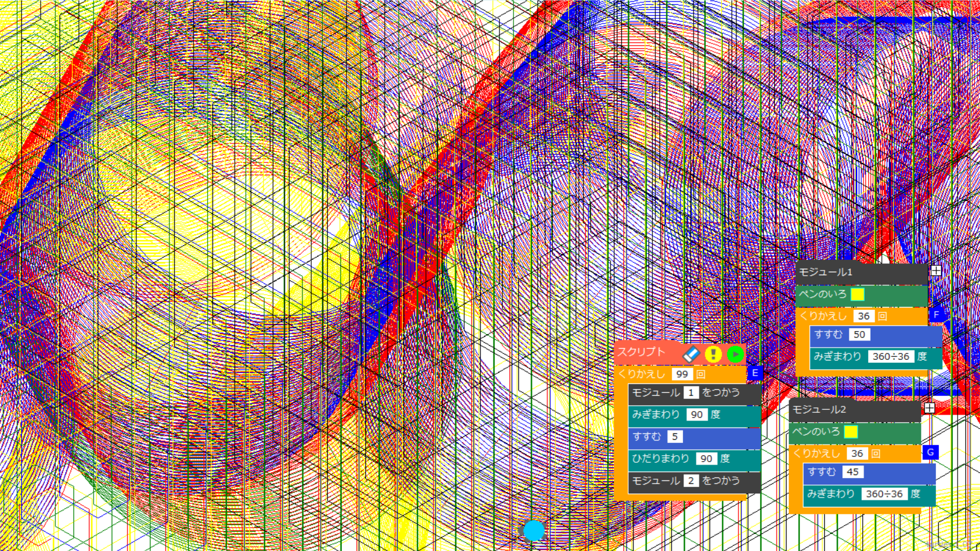980x551 pixels.
Task: Click the cyan turtle cursor dot on canvas
Action: coord(534,530)
